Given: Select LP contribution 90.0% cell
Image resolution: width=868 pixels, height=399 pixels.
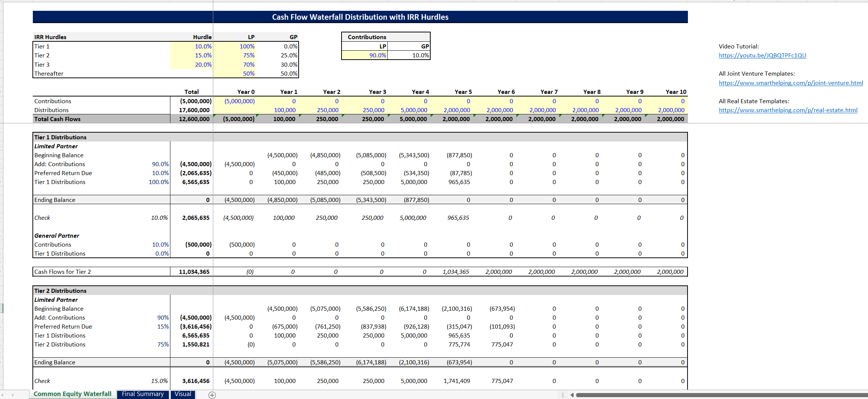Looking at the screenshot, I should (x=365, y=55).
